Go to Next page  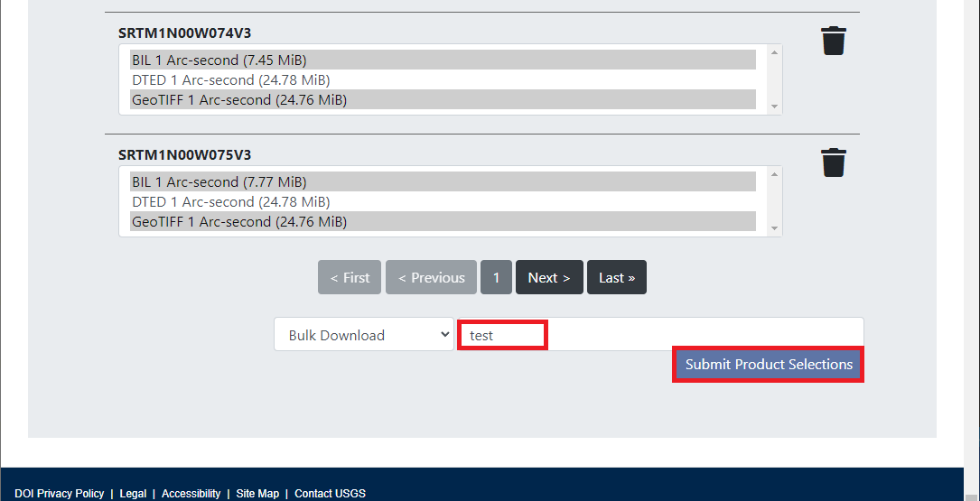click(x=549, y=277)
